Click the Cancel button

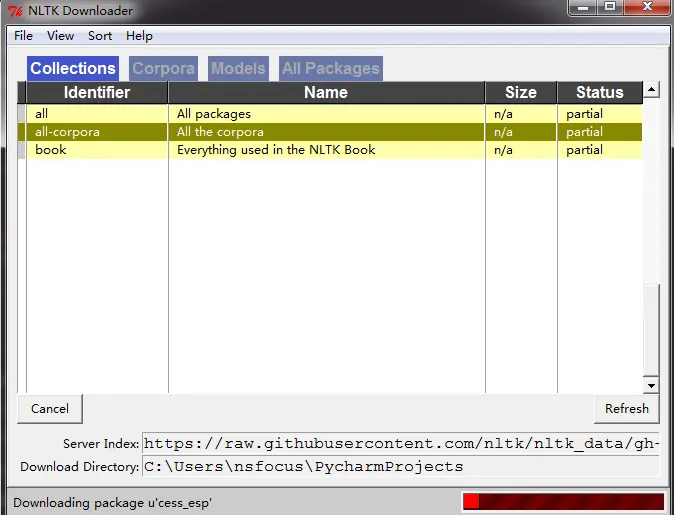click(50, 408)
